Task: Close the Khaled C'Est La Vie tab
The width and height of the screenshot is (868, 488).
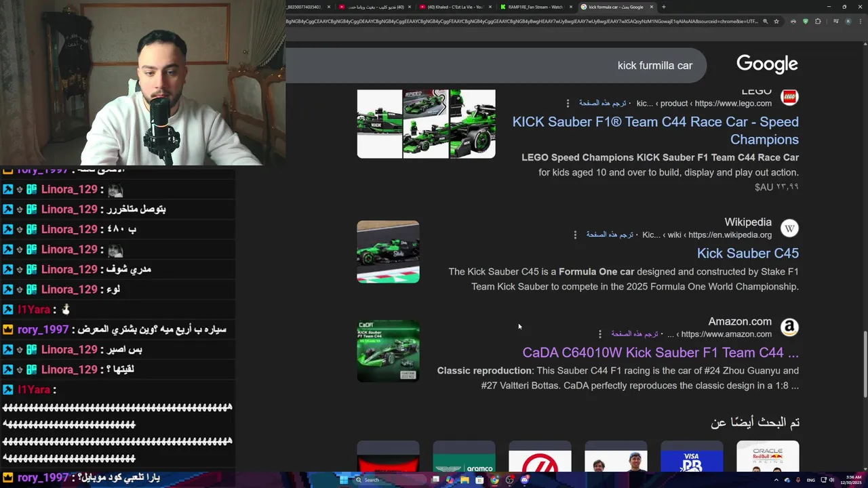Action: (x=490, y=7)
